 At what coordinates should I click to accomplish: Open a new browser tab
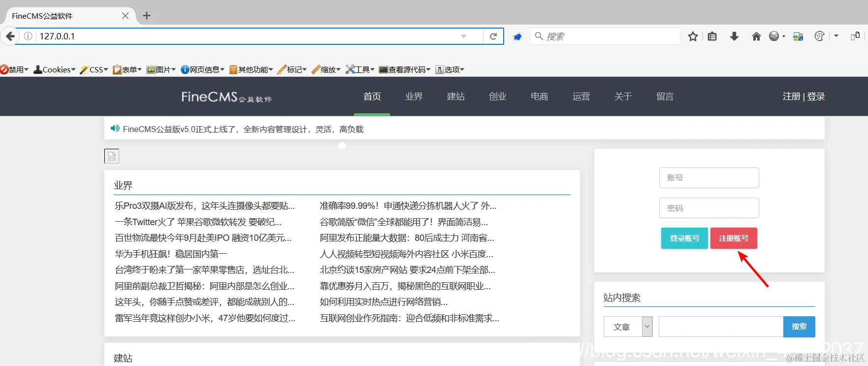coord(146,16)
